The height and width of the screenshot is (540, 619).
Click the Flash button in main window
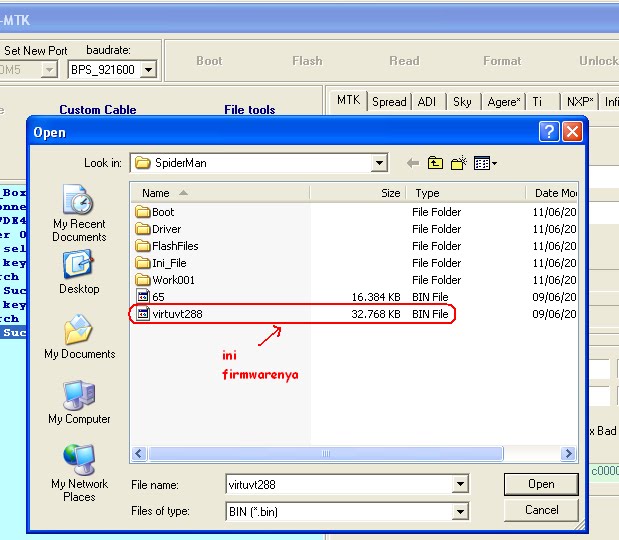pyautogui.click(x=307, y=61)
